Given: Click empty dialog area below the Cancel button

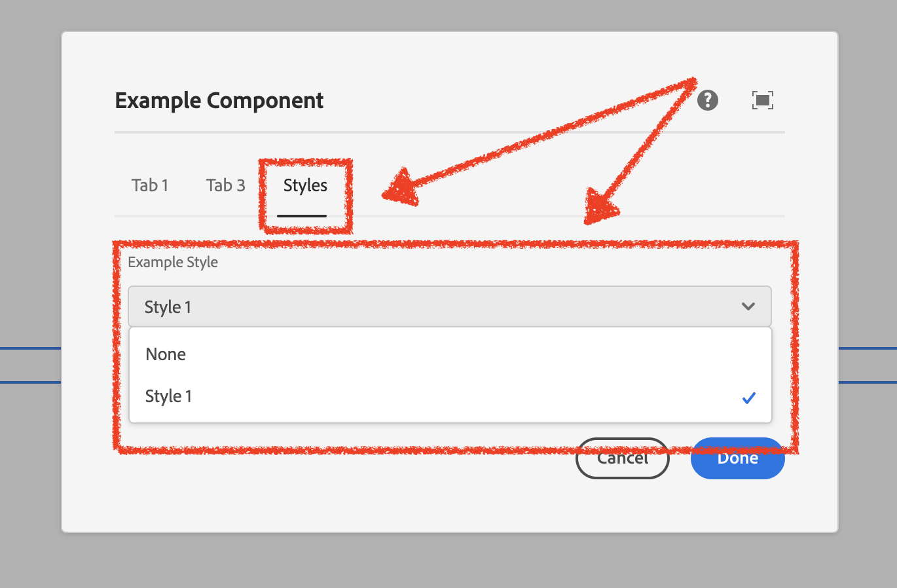Looking at the screenshot, I should point(622,504).
